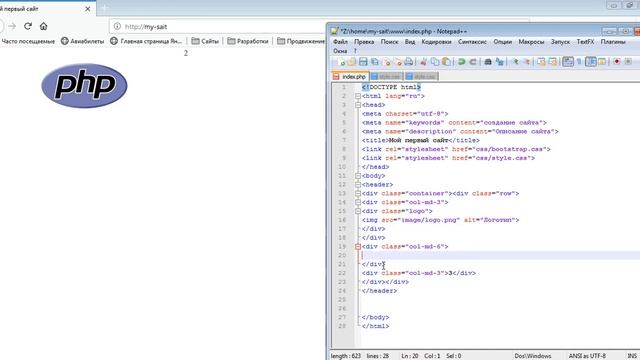Click the site info icon in address bar

[117, 26]
